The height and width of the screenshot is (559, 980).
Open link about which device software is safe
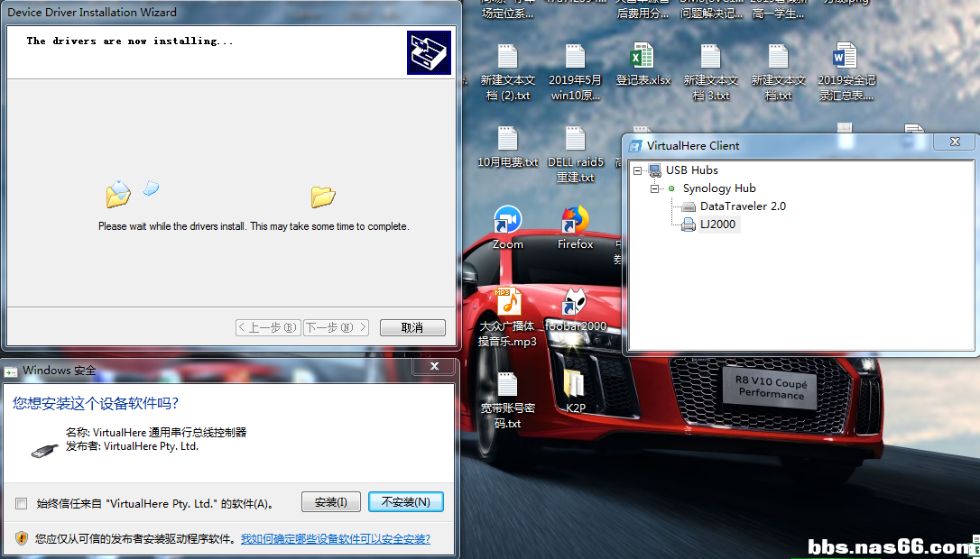pos(336,538)
